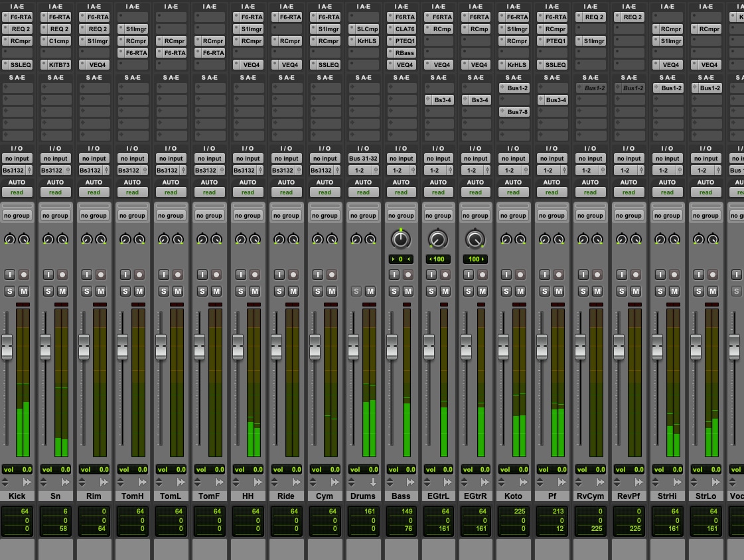Image resolution: width=744 pixels, height=560 pixels.
Task: Click the TomF vol 0.0 display
Action: tap(209, 470)
